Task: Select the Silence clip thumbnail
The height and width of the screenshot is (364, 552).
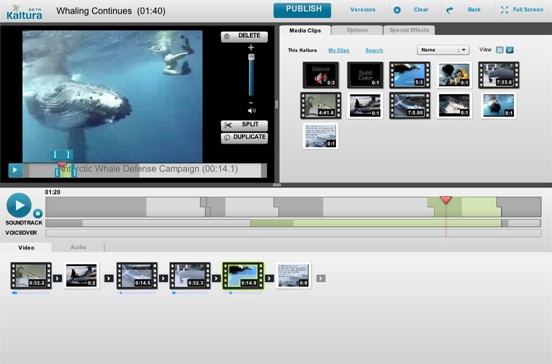Action: [321, 75]
